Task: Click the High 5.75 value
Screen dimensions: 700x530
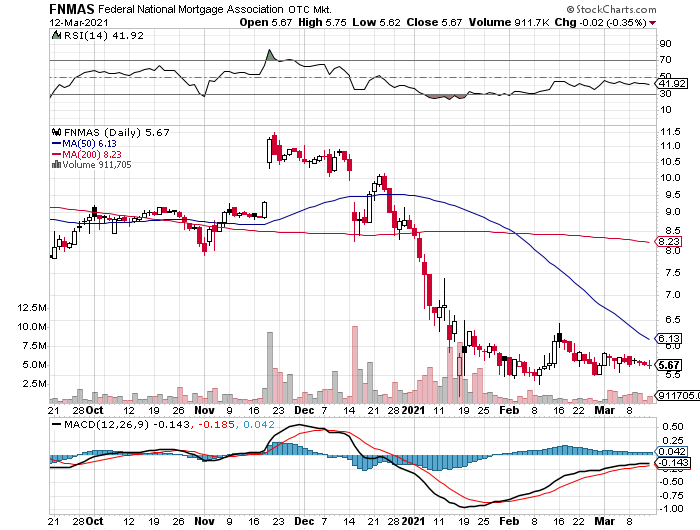Action: click(x=322, y=22)
